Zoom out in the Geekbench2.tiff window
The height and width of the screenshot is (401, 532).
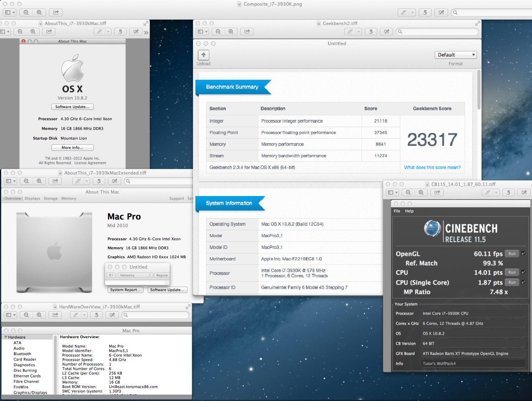(x=218, y=31)
